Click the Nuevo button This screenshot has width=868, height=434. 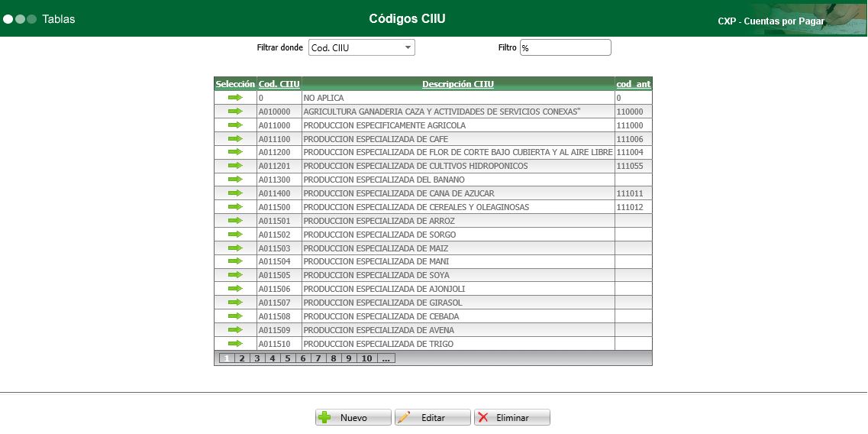click(x=353, y=417)
